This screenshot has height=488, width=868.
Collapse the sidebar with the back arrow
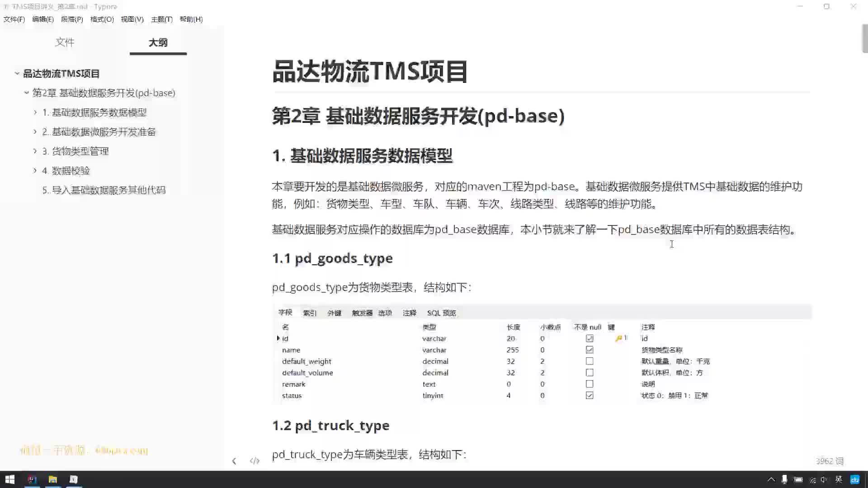(x=234, y=461)
